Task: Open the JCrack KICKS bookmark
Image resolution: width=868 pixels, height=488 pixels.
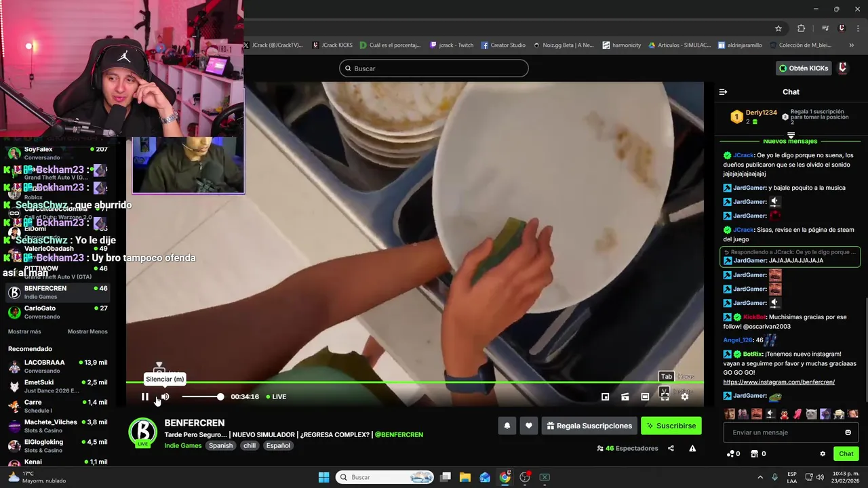Action: (x=332, y=45)
